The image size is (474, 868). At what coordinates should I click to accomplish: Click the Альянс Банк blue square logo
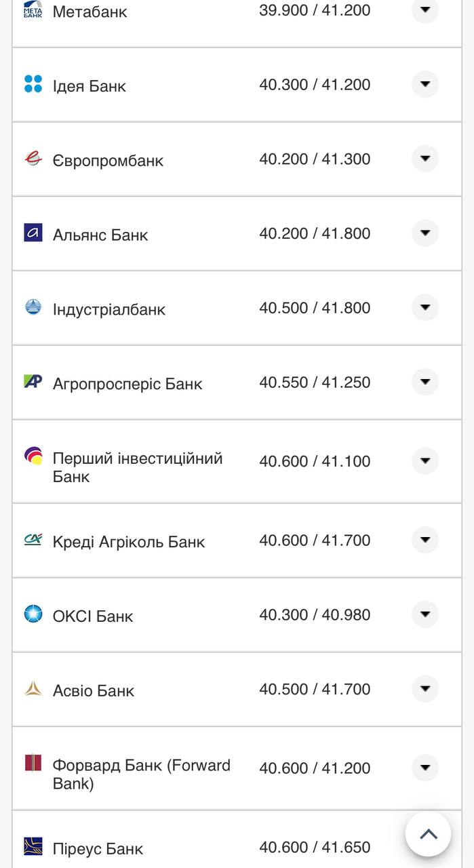point(33,233)
